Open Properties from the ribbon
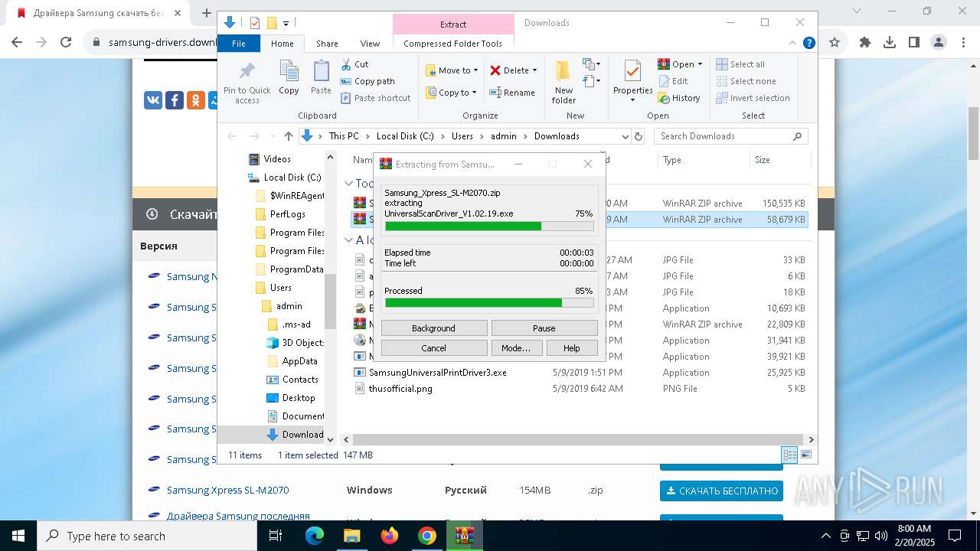 [x=632, y=82]
